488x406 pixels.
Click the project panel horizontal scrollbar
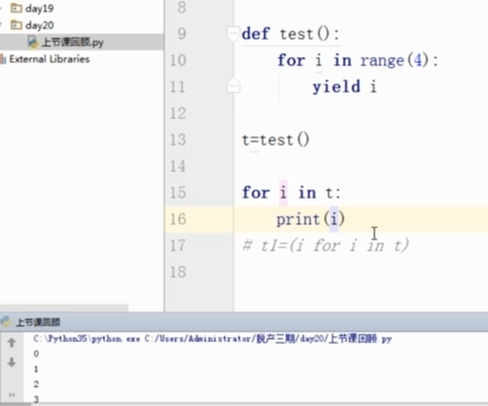pyautogui.click(x=64, y=307)
